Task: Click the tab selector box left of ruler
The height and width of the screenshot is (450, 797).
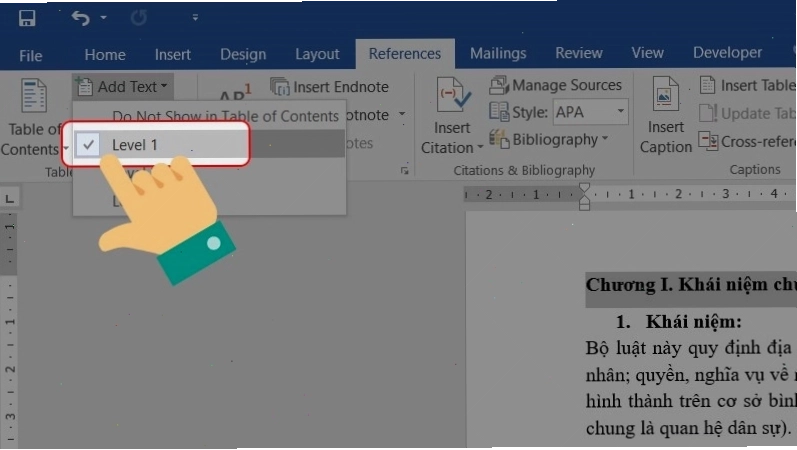Action: coord(10,199)
